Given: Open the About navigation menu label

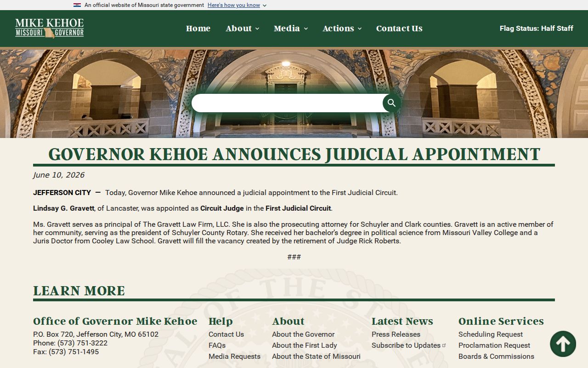Looking at the screenshot, I should click(238, 28).
